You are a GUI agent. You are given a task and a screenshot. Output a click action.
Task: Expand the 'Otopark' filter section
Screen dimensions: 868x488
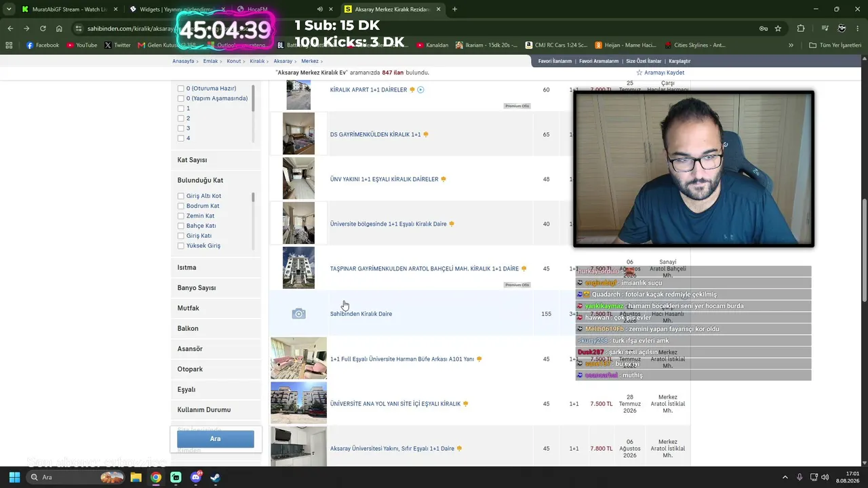pos(216,369)
